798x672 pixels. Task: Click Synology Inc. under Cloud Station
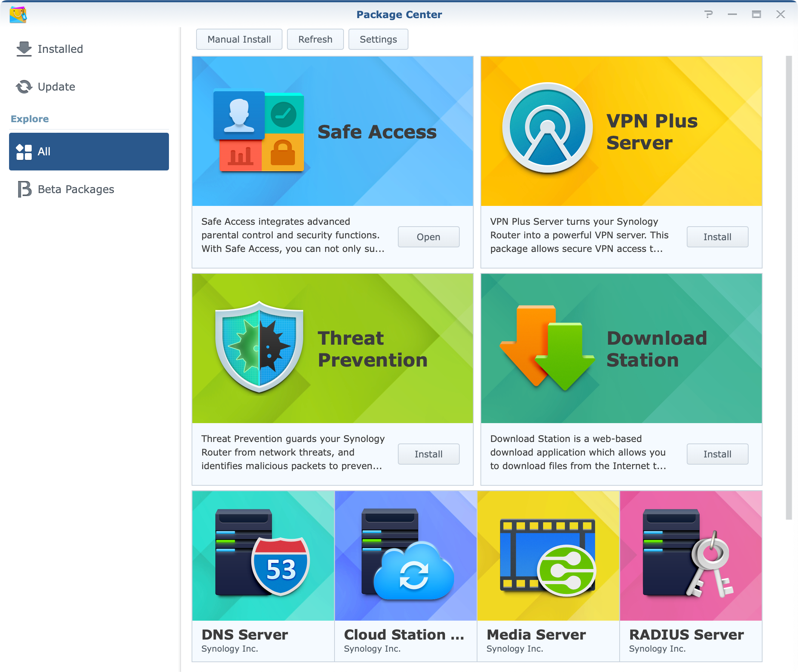372,649
